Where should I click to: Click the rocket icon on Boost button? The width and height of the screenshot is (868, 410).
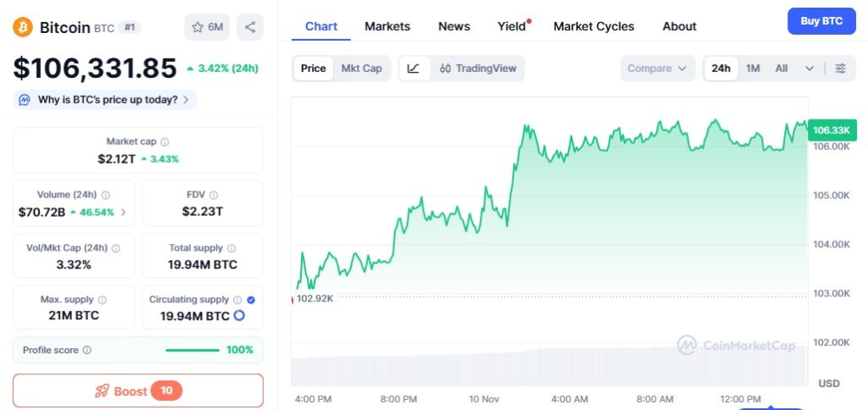click(102, 391)
